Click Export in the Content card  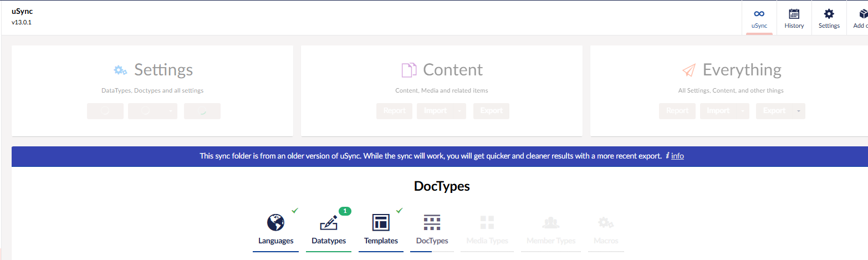coord(491,111)
